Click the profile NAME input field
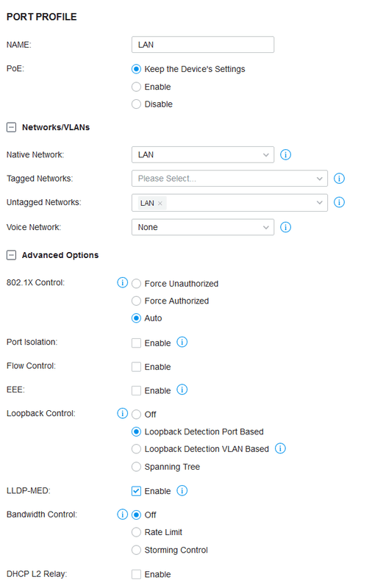The width and height of the screenshot is (372, 588). coord(203,45)
